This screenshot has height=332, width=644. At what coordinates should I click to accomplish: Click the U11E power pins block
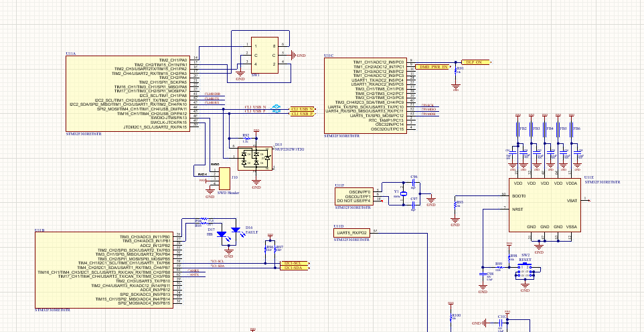click(x=545, y=205)
